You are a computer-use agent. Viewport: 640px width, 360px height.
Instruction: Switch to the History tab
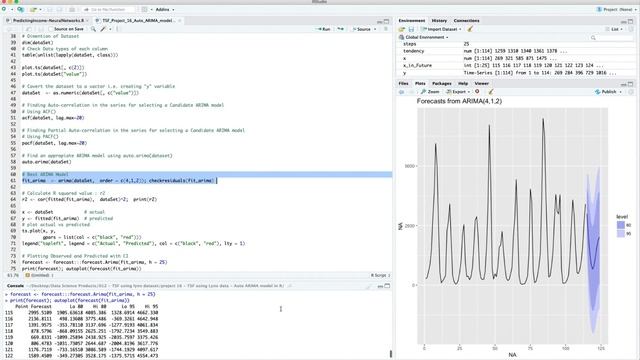439,20
